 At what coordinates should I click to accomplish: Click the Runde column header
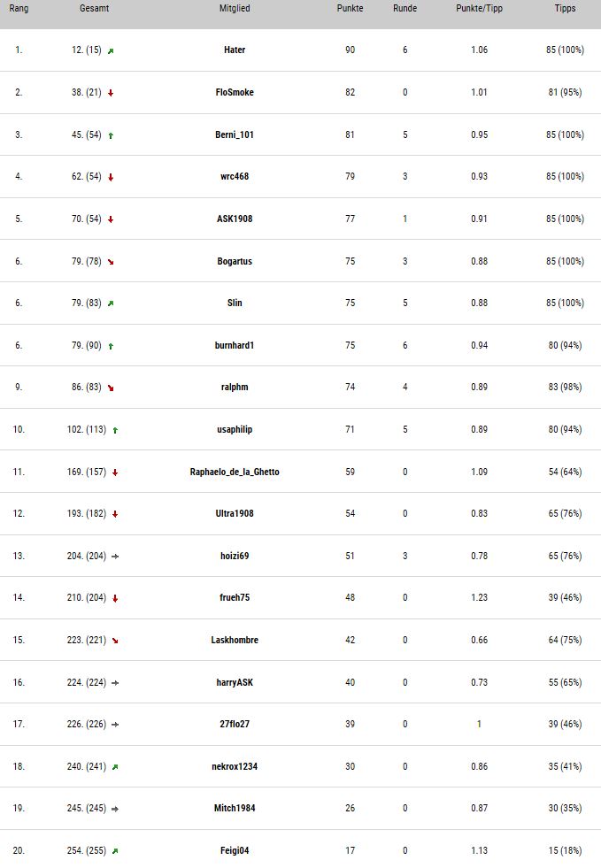pos(405,8)
